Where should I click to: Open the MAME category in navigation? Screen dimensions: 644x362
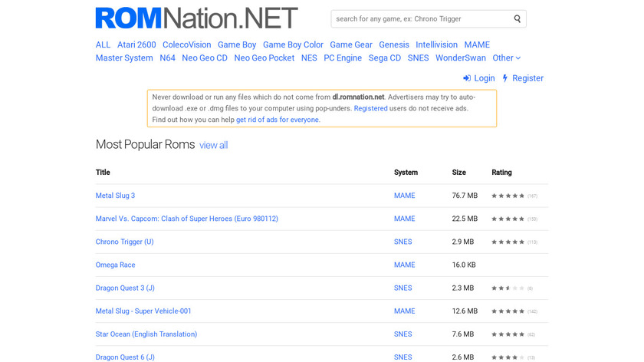pyautogui.click(x=477, y=44)
